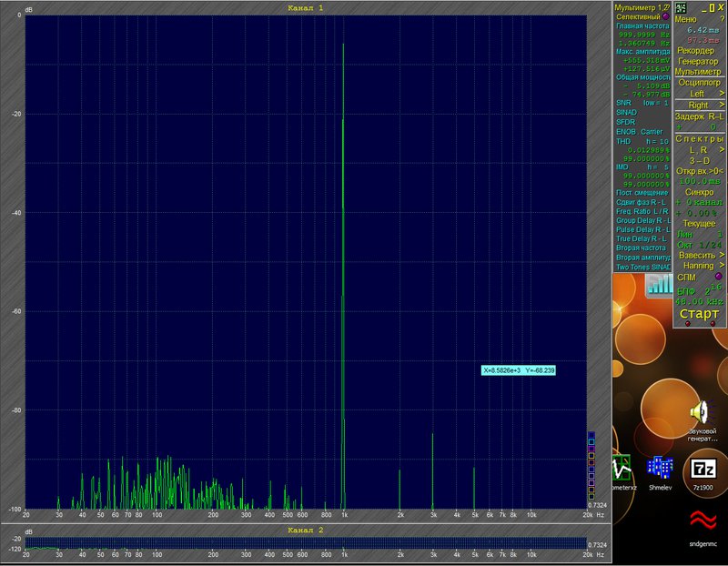Click the 48.00 kHz sample rate value
728x566 pixels.
coord(699,301)
